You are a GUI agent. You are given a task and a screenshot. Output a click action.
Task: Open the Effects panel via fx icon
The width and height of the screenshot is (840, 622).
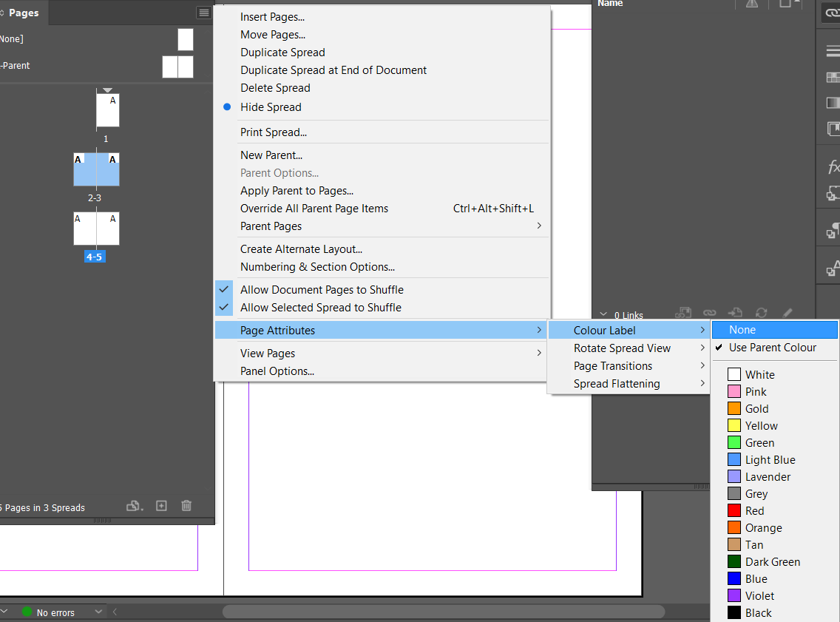tap(833, 167)
